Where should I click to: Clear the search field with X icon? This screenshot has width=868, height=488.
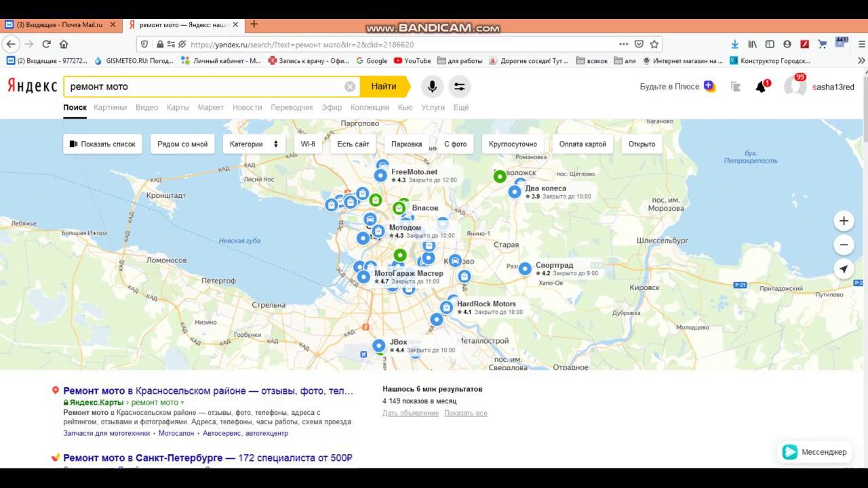(x=350, y=87)
